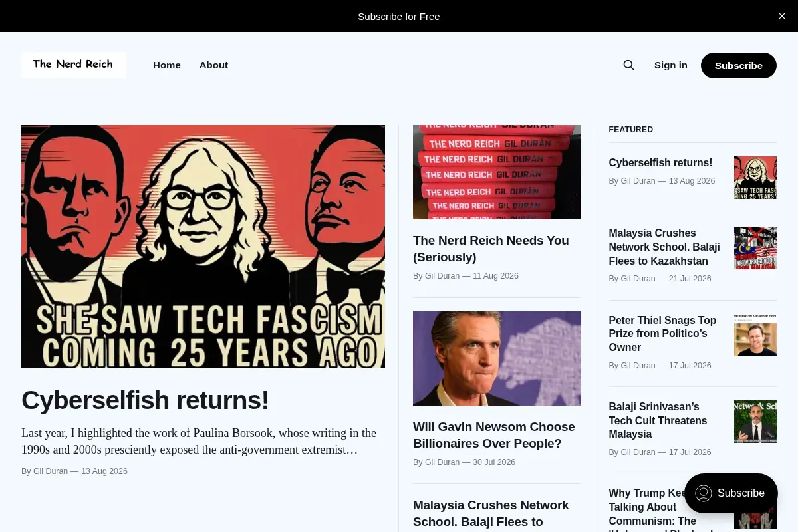
Task: Click the 17 Jul 2026 byline under Balaji Srinivasan
Action: tap(660, 452)
